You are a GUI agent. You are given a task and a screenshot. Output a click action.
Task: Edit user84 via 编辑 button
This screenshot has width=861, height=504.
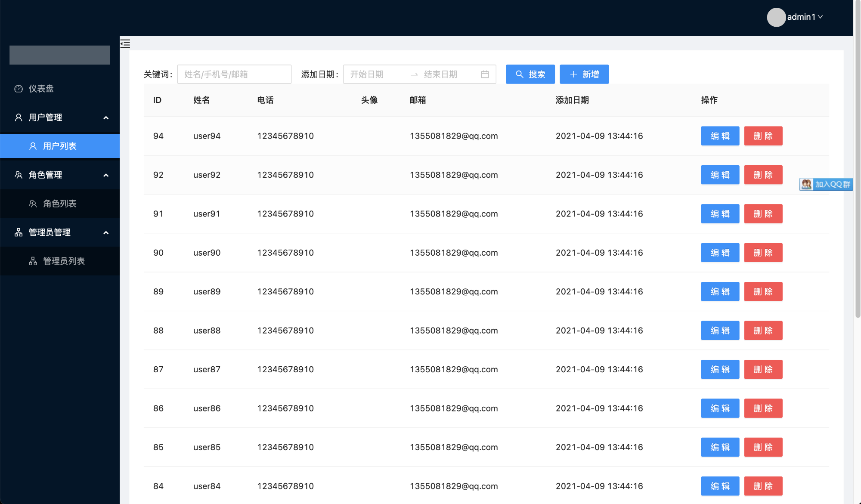pyautogui.click(x=720, y=486)
